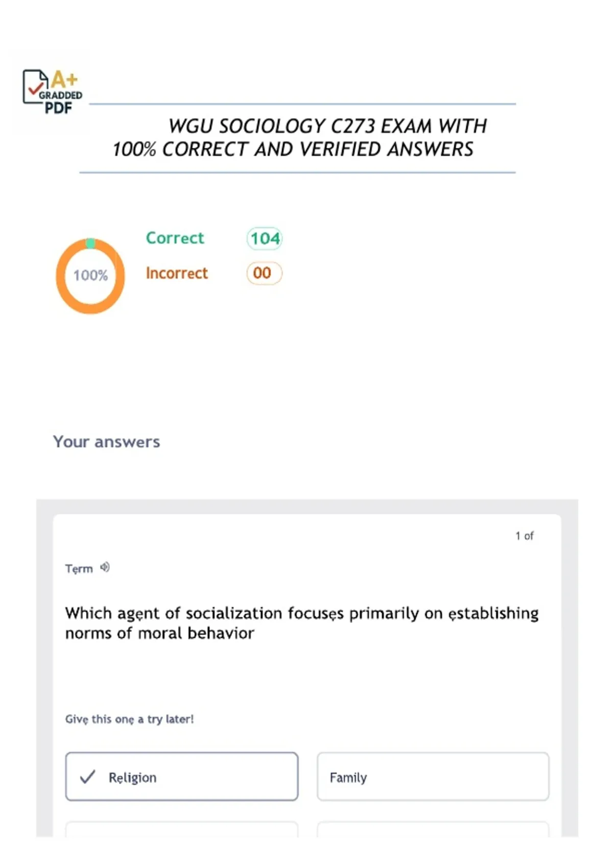The width and height of the screenshot is (613, 868).
Task: Click the 1 of question counter
Action: [524, 536]
